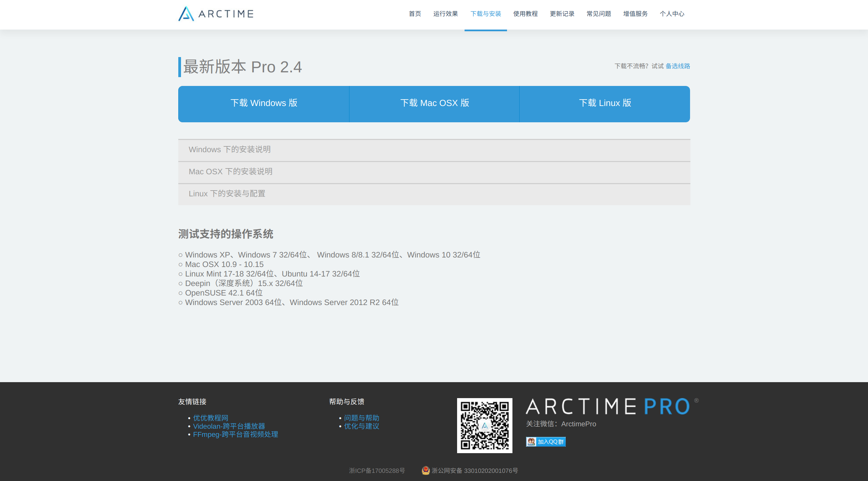Open 个人中心 in navigation
Viewport: 868px width, 481px height.
pyautogui.click(x=672, y=14)
